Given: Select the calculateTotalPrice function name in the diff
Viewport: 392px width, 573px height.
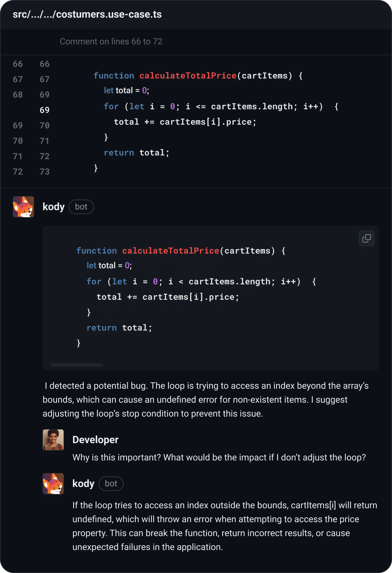Looking at the screenshot, I should click(188, 76).
